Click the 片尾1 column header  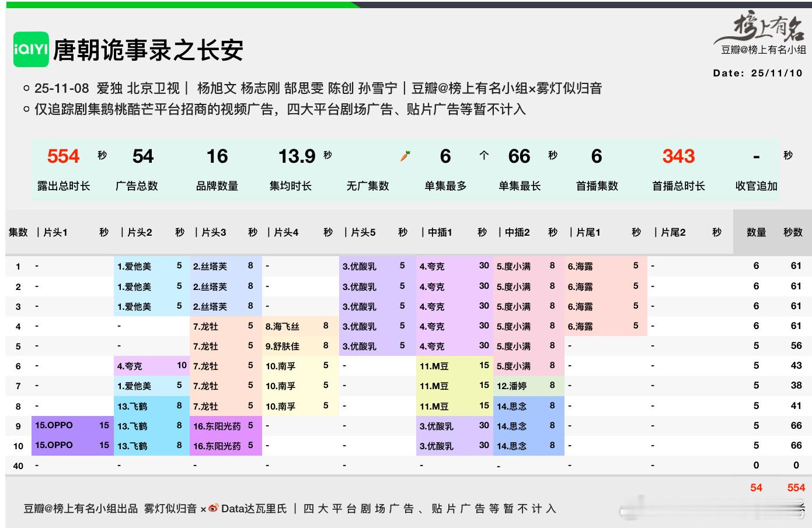(588, 232)
